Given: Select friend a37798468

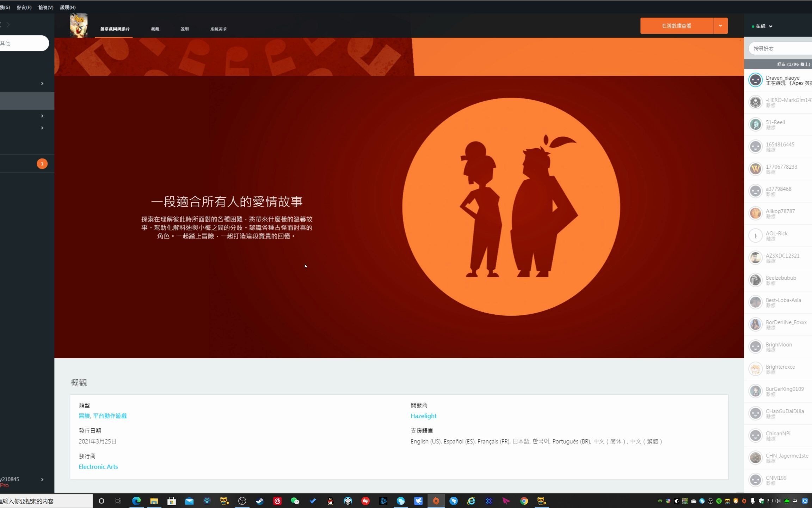Looking at the screenshot, I should (778, 191).
